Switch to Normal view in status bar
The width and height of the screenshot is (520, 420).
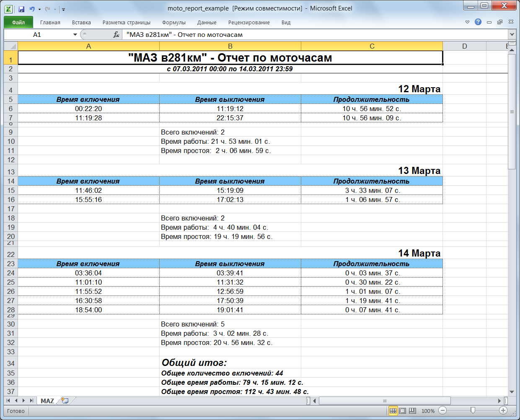393,411
